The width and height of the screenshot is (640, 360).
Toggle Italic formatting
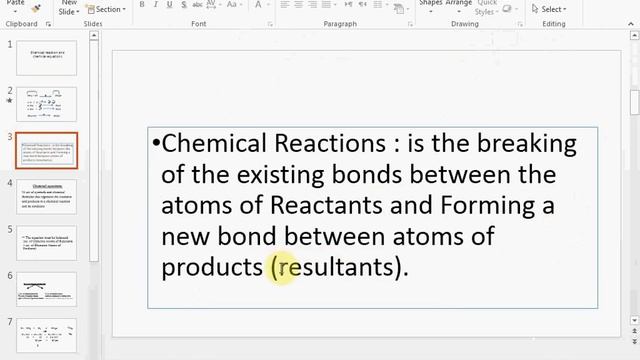[x=156, y=5]
